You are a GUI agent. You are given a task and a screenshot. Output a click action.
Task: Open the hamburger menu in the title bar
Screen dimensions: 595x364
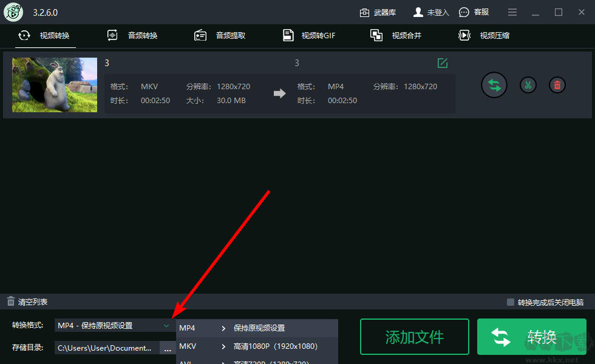tap(512, 12)
